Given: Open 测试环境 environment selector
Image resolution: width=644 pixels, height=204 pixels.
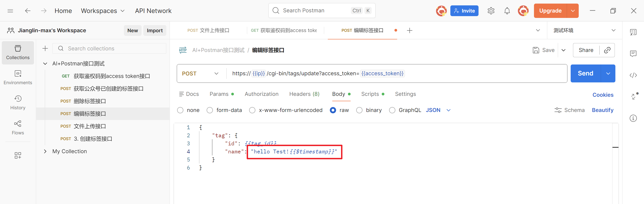Looking at the screenshot, I should coord(584,30).
